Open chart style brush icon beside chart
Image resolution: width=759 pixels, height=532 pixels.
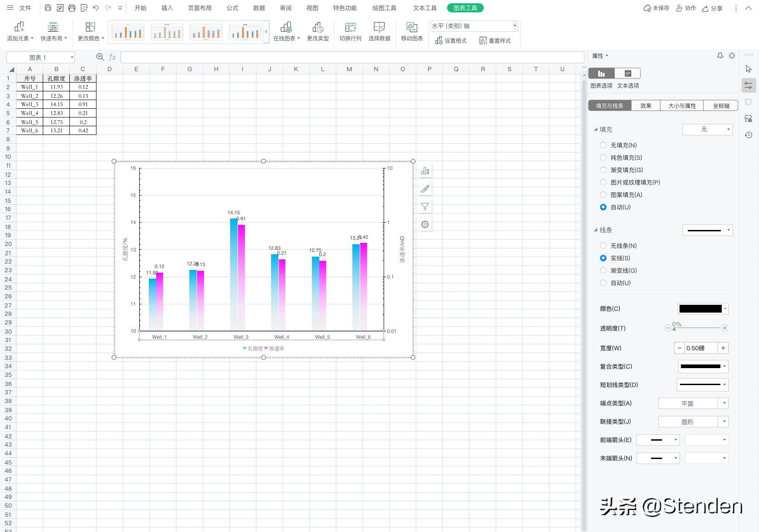pyautogui.click(x=425, y=189)
